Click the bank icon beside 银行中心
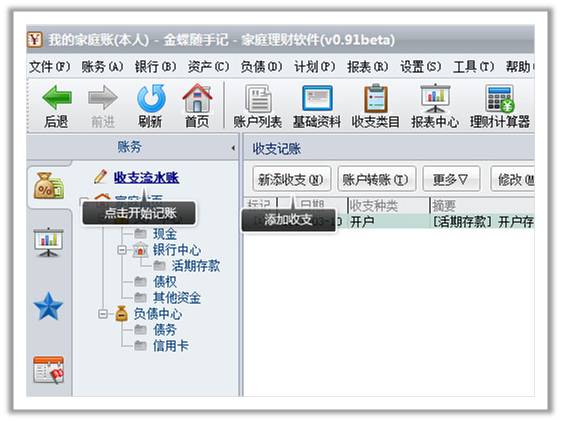 tap(140, 250)
